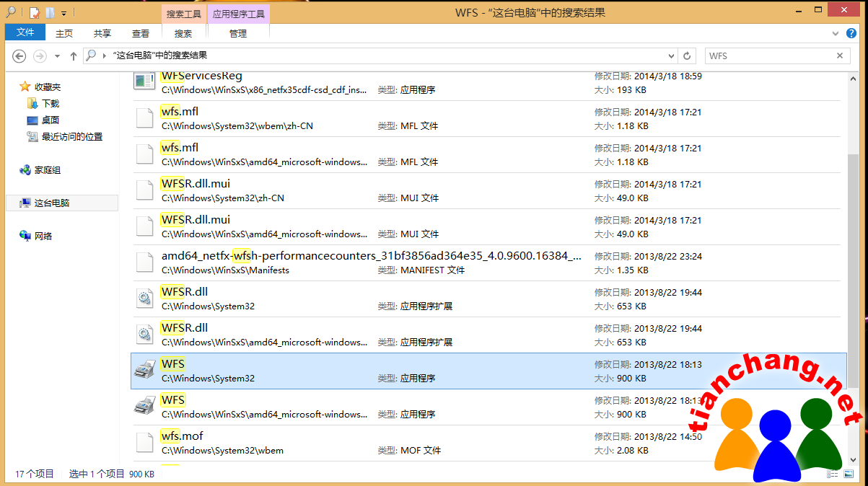868x486 pixels.
Task: Click the address bar magnifier icon
Action: click(x=91, y=56)
